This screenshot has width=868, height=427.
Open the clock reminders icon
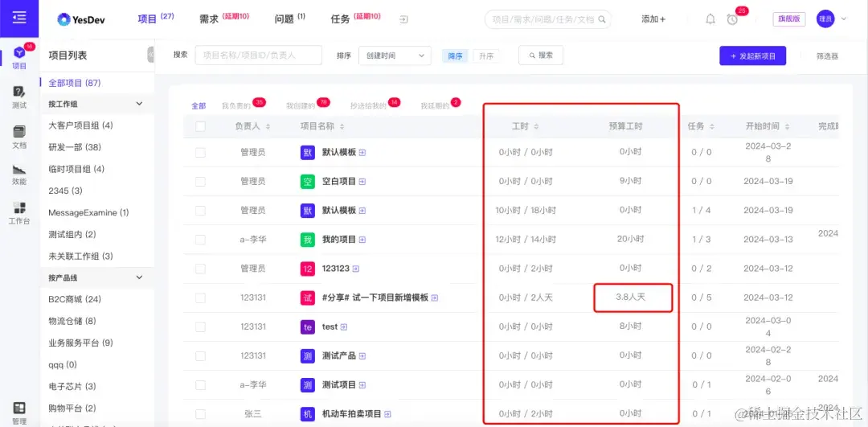click(x=732, y=19)
